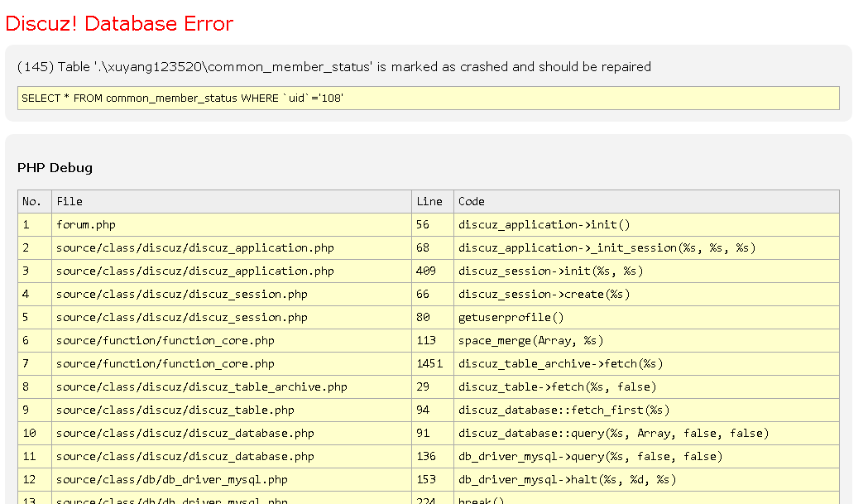868x504 pixels.
Task: Click line number 91 cell
Action: click(432, 434)
